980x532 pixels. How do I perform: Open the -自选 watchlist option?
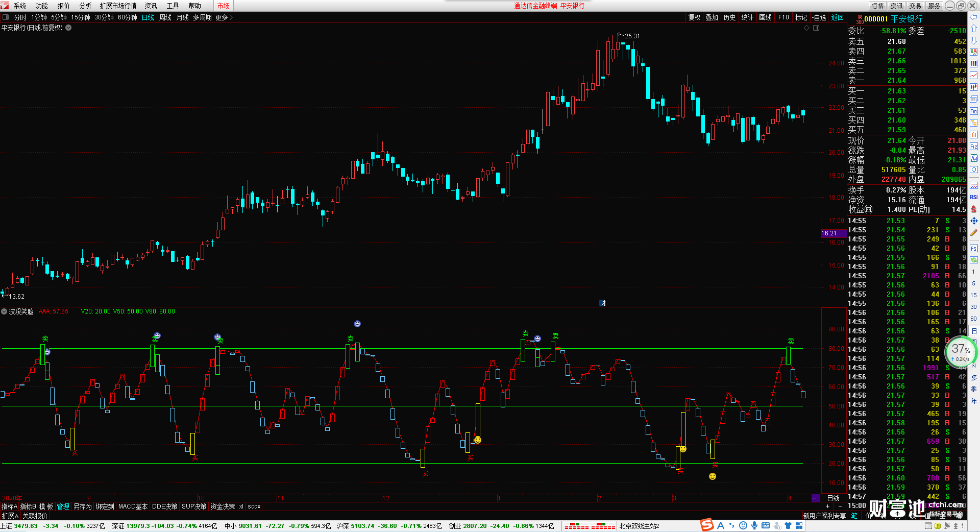819,17
